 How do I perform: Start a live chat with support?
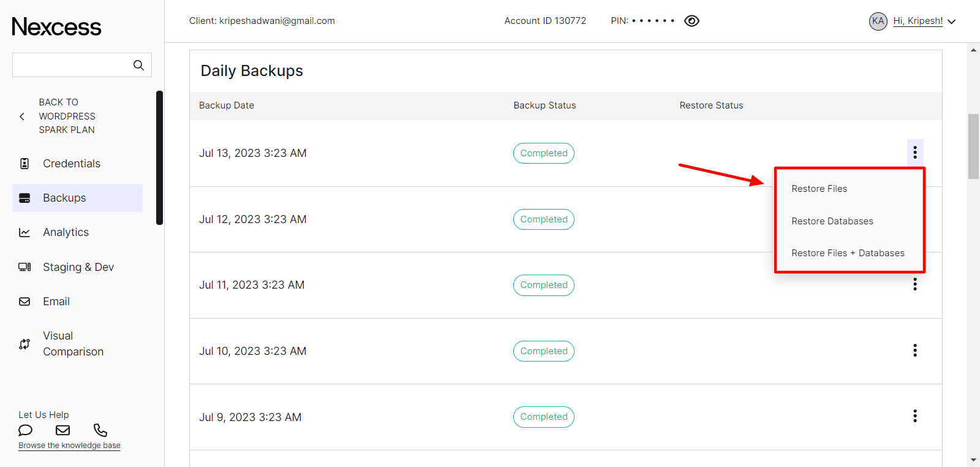tap(25, 430)
